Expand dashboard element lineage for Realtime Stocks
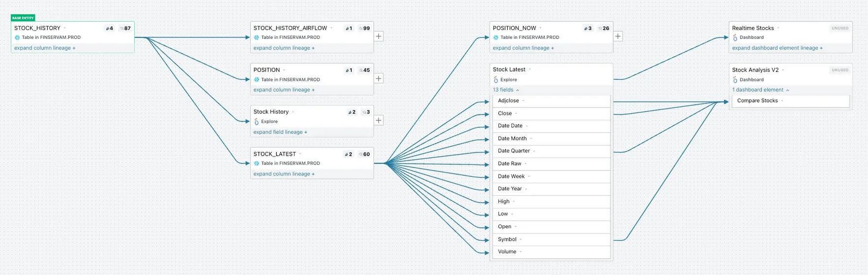 777,48
